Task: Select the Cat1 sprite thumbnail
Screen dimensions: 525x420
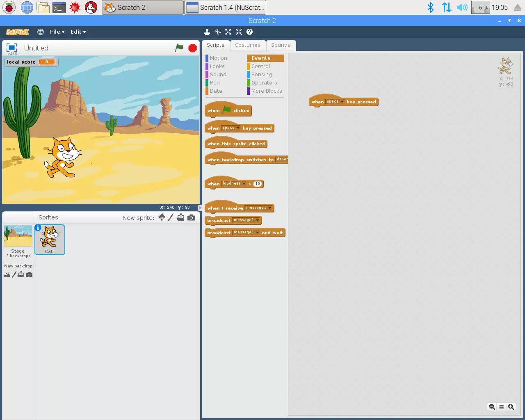Action: click(x=50, y=240)
